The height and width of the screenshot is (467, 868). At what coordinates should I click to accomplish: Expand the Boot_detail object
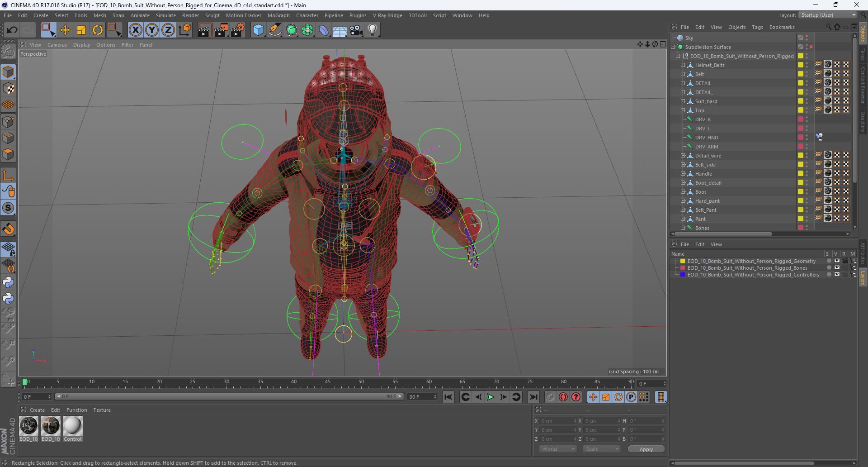click(x=683, y=183)
